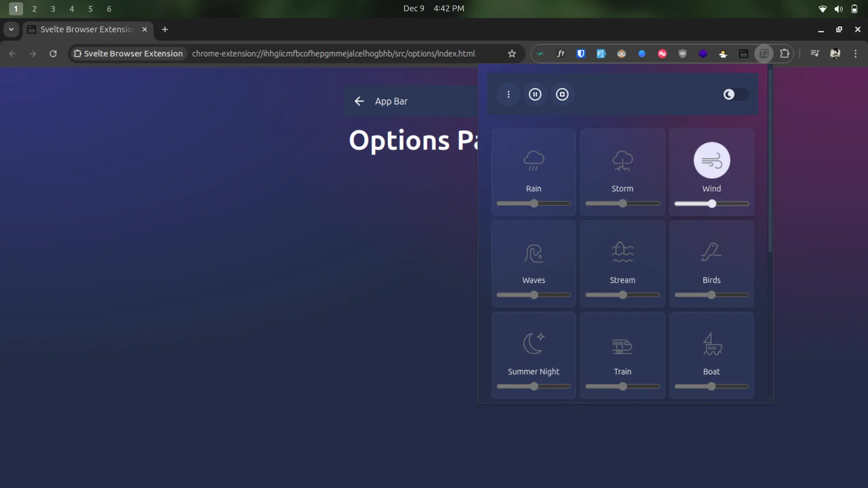Pause playback in the app bar
The width and height of the screenshot is (868, 488).
coord(535,94)
